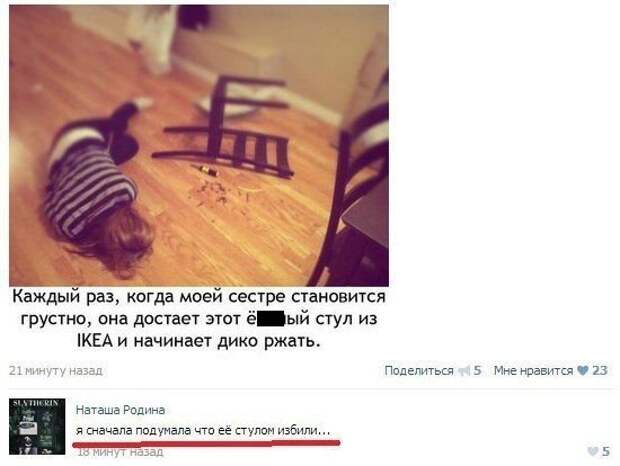This screenshot has width=620, height=466.
Task: Click the post like count 23
Action: point(599,370)
